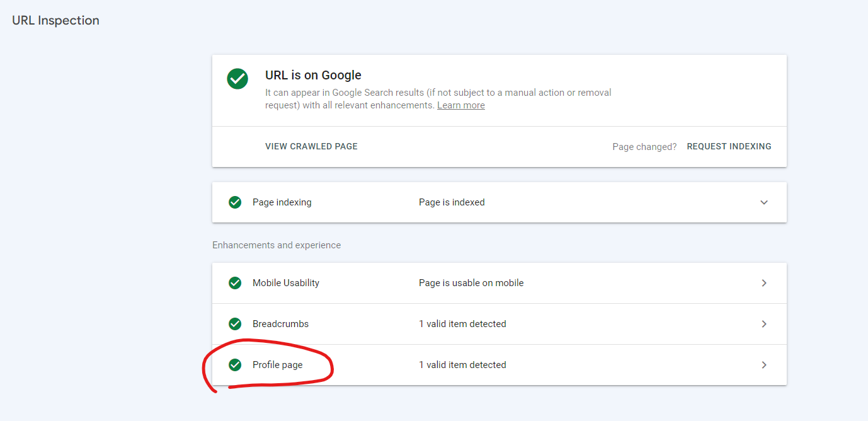The image size is (868, 421).
Task: Open Breadcrumbs details via right arrow
Action: 763,324
